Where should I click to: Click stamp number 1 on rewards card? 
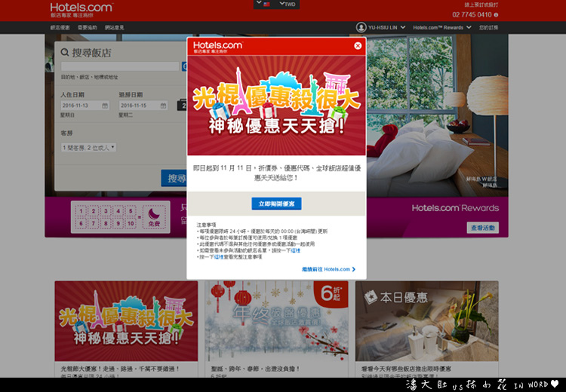(x=82, y=211)
